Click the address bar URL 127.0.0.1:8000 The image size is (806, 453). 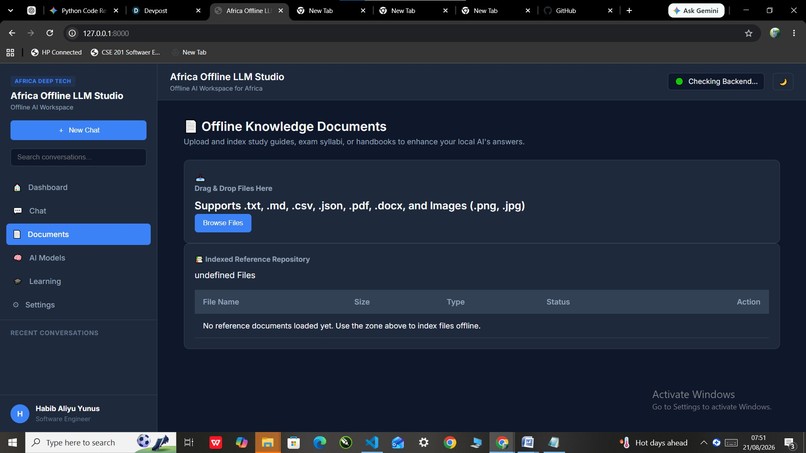(x=106, y=33)
